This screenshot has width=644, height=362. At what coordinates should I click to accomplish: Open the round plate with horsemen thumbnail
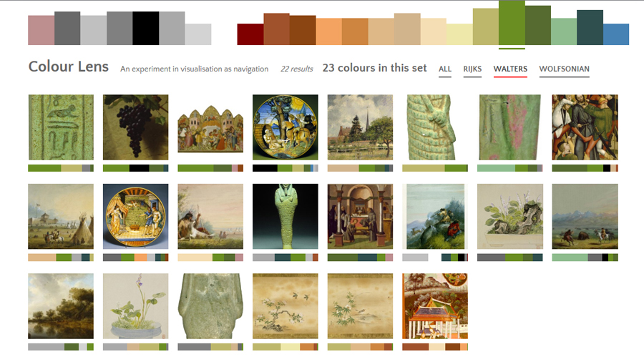(x=286, y=127)
